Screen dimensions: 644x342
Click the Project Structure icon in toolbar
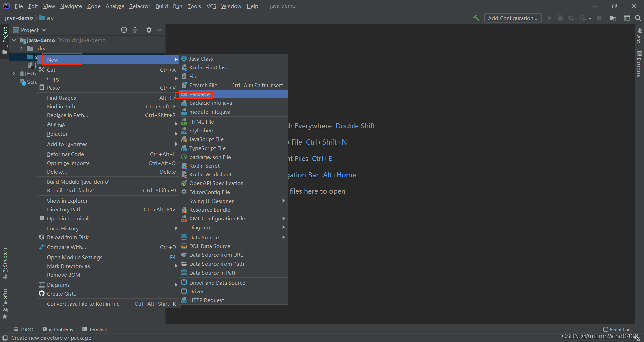pos(613,18)
